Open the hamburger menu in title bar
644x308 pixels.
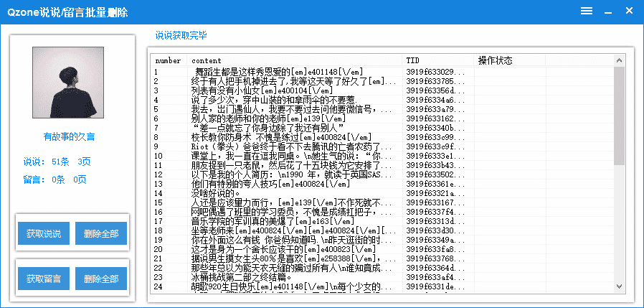tap(586, 11)
